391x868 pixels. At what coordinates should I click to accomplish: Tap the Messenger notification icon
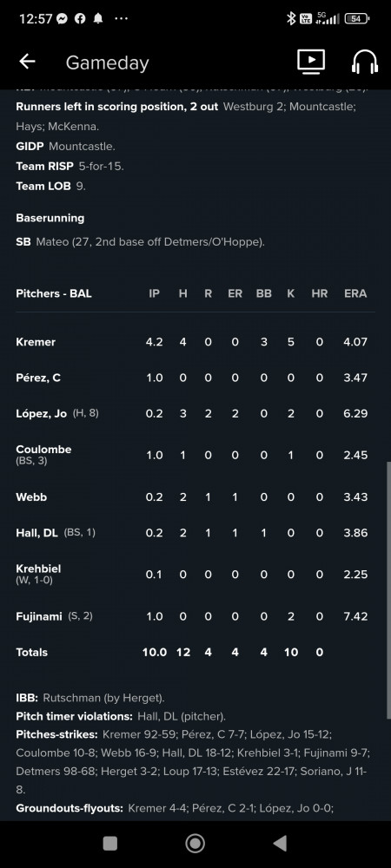point(63,18)
